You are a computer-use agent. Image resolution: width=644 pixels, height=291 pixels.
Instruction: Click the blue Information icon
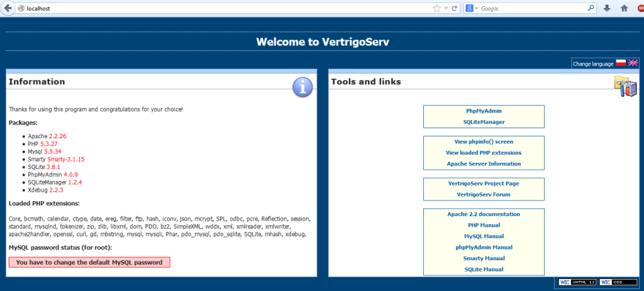pyautogui.click(x=303, y=87)
